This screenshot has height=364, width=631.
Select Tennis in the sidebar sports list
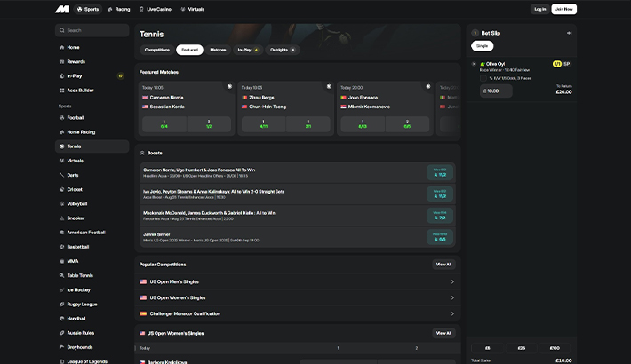tap(92, 146)
